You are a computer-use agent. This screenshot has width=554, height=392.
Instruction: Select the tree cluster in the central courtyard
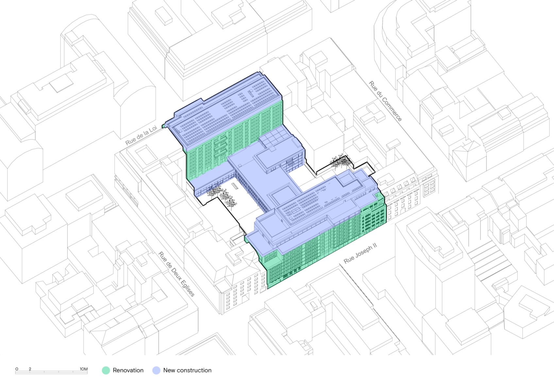point(223,195)
